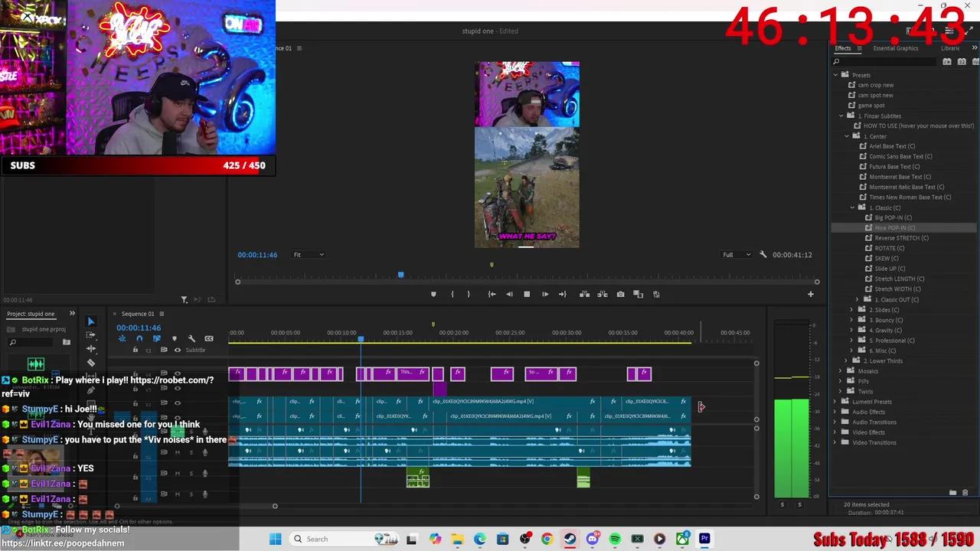The width and height of the screenshot is (980, 551).
Task: Collapse the 1. Classic (C) folder
Action: pos(852,207)
